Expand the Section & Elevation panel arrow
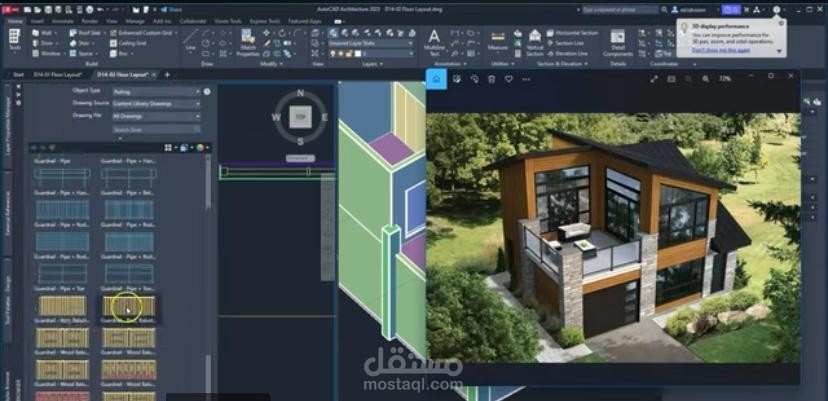Viewport: 828px width, 401px height. pos(586,64)
